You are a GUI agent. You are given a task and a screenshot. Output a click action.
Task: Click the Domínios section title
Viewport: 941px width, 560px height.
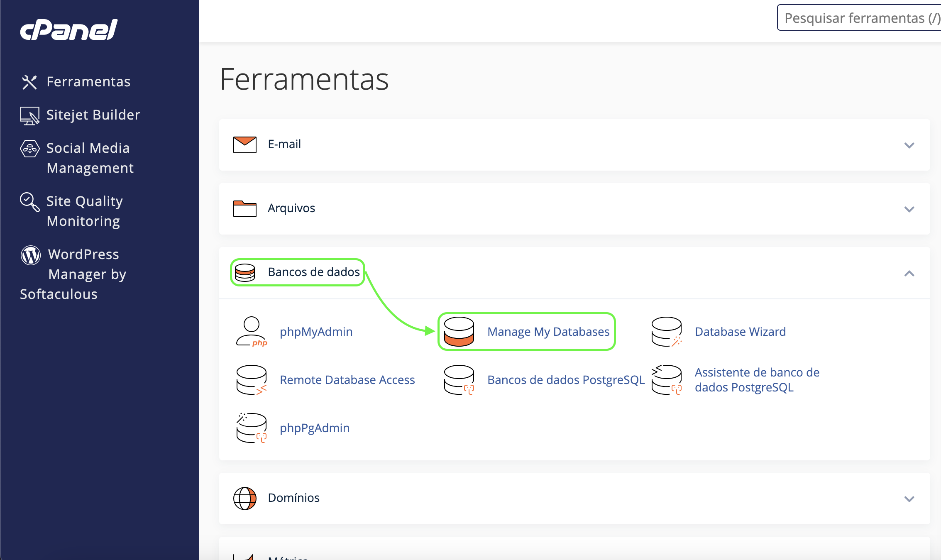click(294, 498)
